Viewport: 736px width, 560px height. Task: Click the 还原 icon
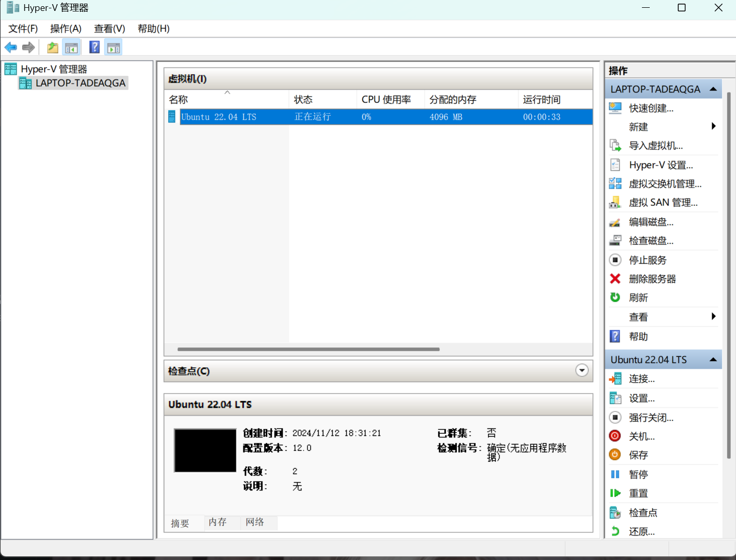(x=615, y=531)
